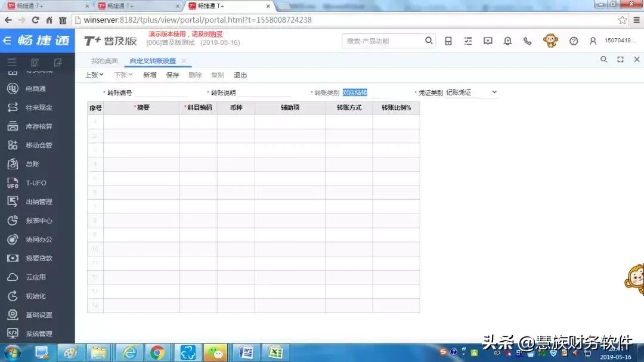The height and width of the screenshot is (362, 644).
Task: Click the 新增 button
Action: (150, 75)
